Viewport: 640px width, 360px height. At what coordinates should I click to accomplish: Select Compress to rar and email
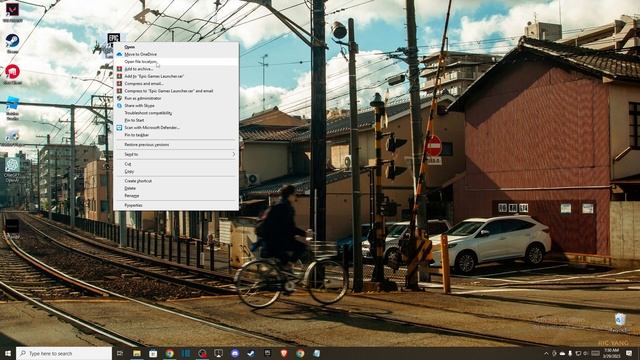click(176, 91)
